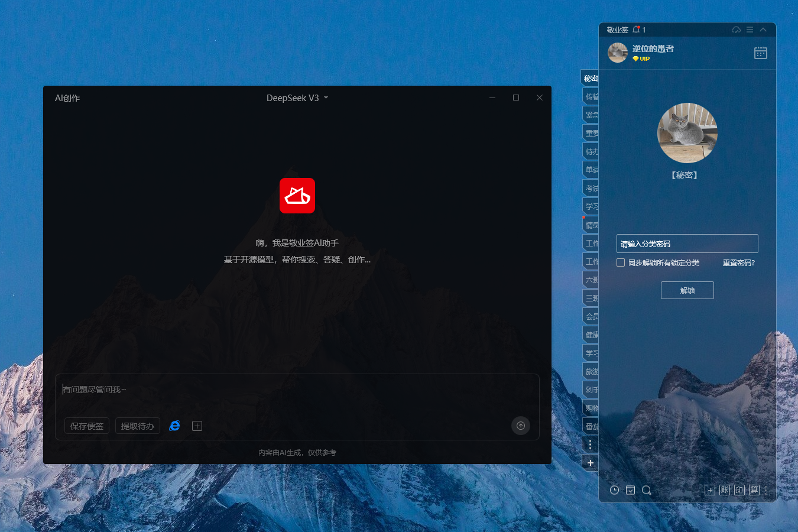798x532 pixels.
Task: Enable 同步解锁所有锁定分类 checkbox
Action: pyautogui.click(x=621, y=262)
